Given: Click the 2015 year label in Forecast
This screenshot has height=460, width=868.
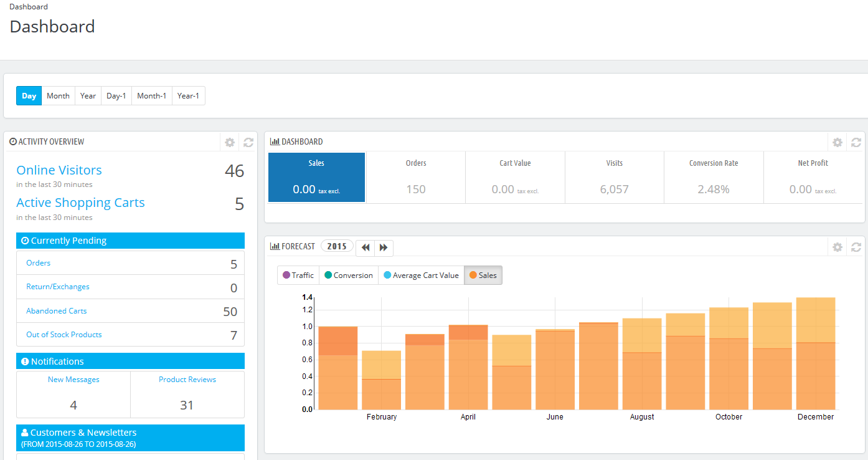Looking at the screenshot, I should 337,246.
